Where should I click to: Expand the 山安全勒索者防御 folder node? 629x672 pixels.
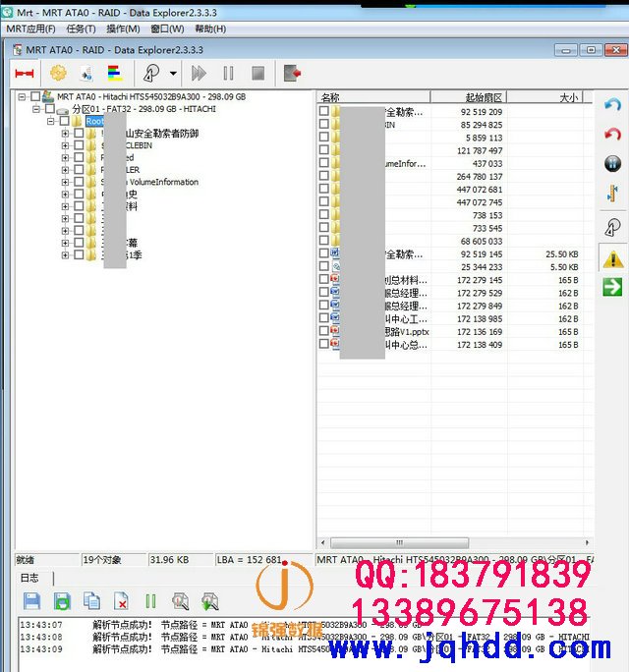tap(65, 134)
